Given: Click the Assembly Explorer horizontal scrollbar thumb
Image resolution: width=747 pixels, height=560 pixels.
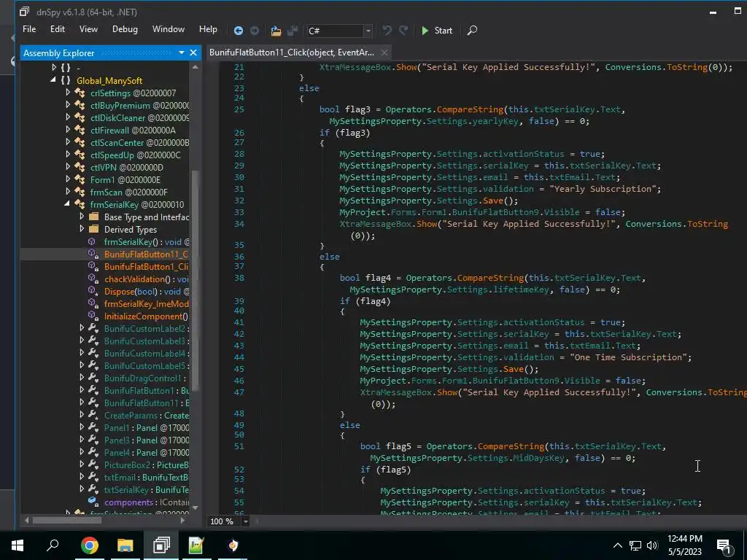Looking at the screenshot, I should (x=66, y=521).
